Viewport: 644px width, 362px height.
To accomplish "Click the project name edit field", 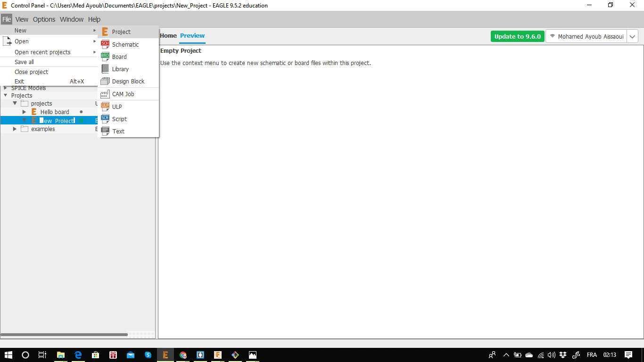I will click(x=57, y=121).
